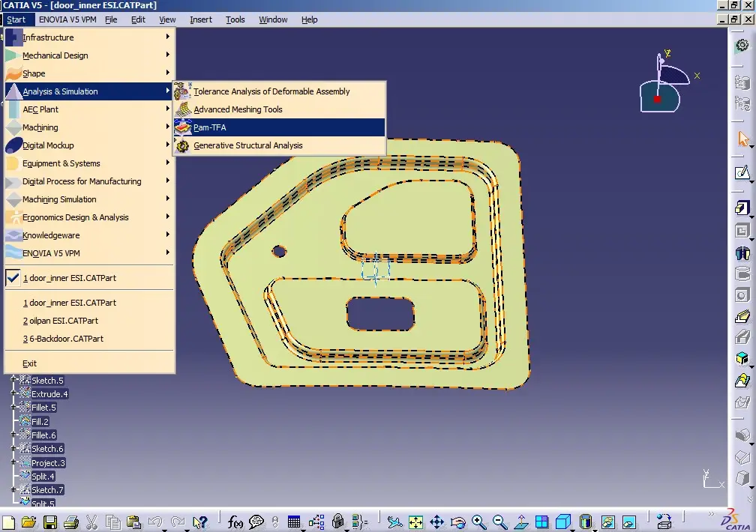This screenshot has height=532, width=756.
Task: Click the Undo arrow icon
Action: point(154,522)
